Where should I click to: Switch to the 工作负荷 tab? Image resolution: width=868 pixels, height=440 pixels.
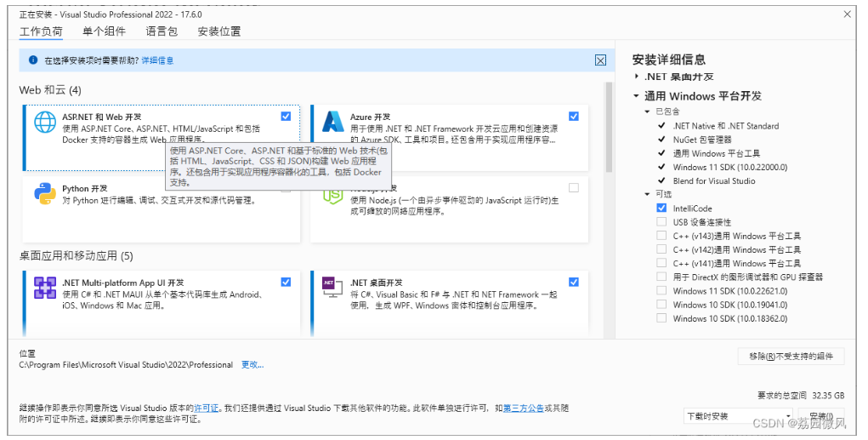tap(41, 31)
